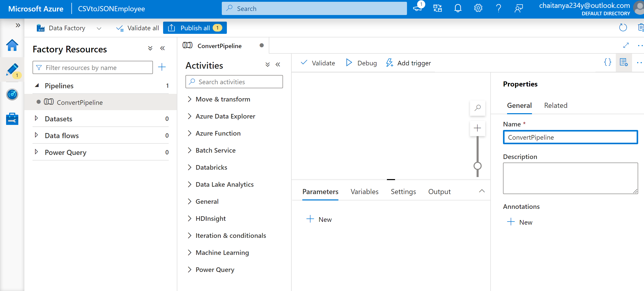This screenshot has height=291, width=644.
Task: Collapse the bottom configuration panel chevron
Action: [482, 191]
